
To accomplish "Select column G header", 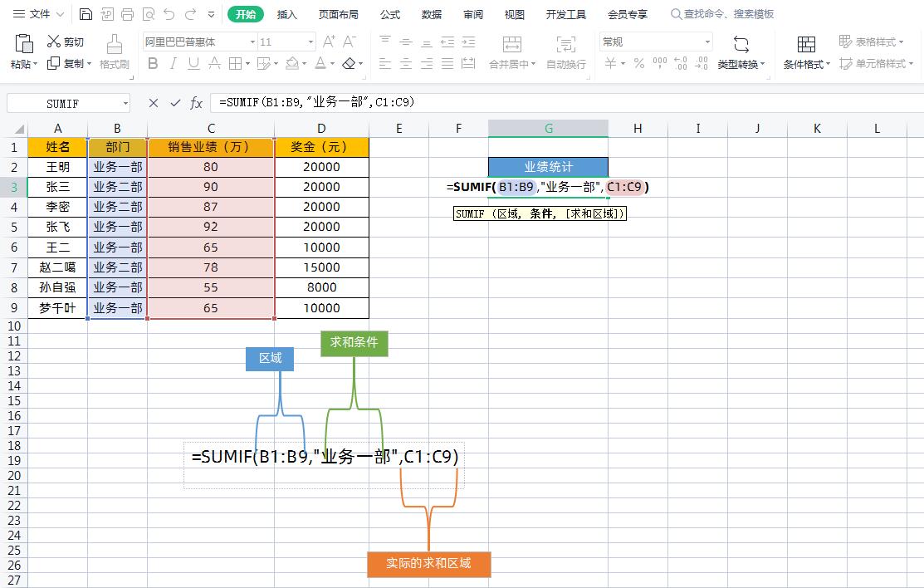I will click(548, 129).
